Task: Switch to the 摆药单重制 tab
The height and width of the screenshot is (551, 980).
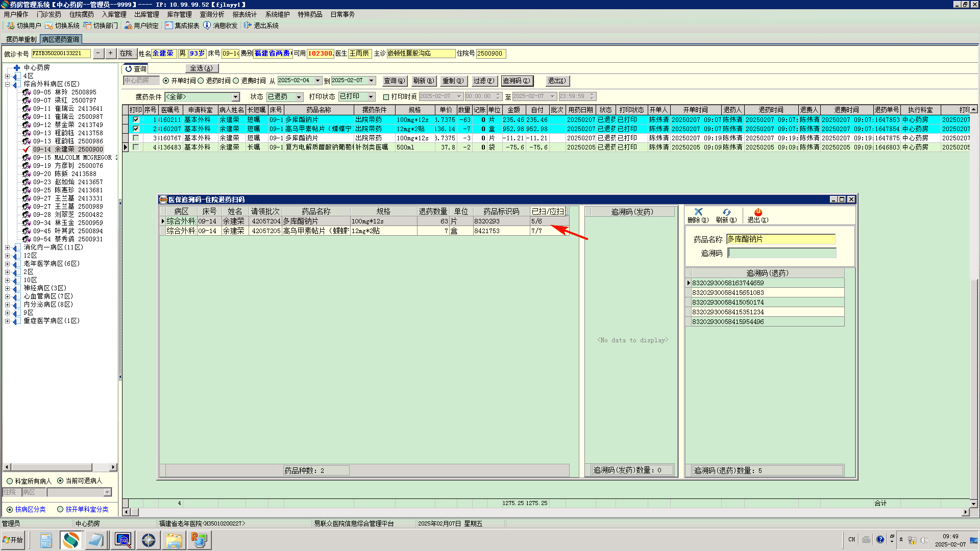Action: click(x=21, y=39)
